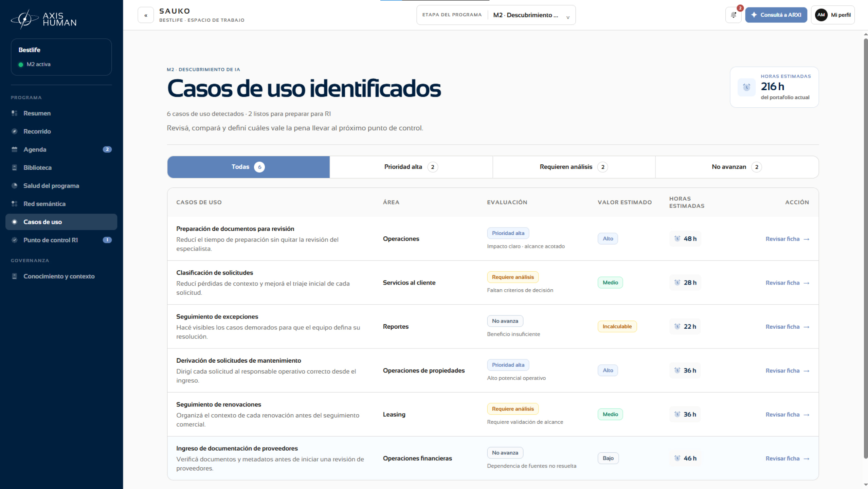Revisar ficha for Ingreso de documentación de proveedores
Screen dimensions: 868x489
pyautogui.click(x=787, y=458)
